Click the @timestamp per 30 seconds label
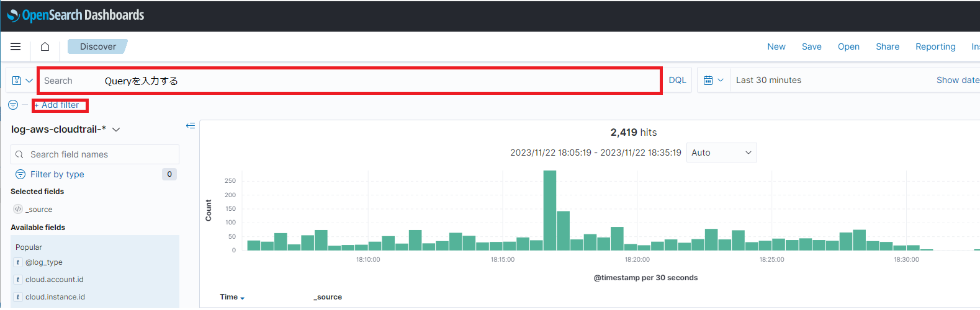980x310 pixels. 645,278
